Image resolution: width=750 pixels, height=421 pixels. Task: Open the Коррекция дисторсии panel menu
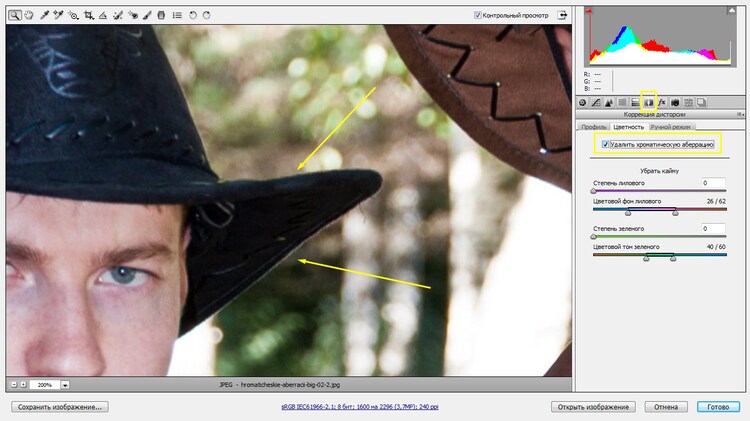click(x=740, y=114)
